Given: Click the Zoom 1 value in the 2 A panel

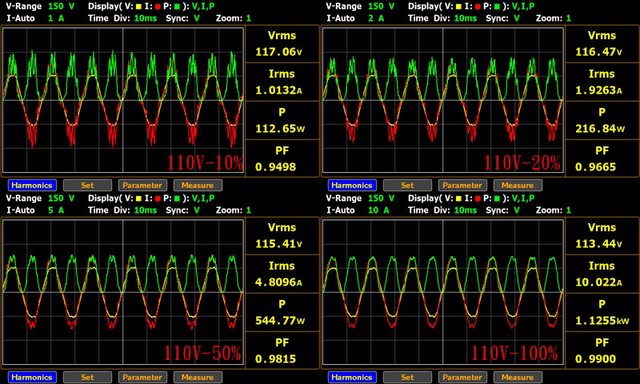Looking at the screenshot, I should point(569,18).
